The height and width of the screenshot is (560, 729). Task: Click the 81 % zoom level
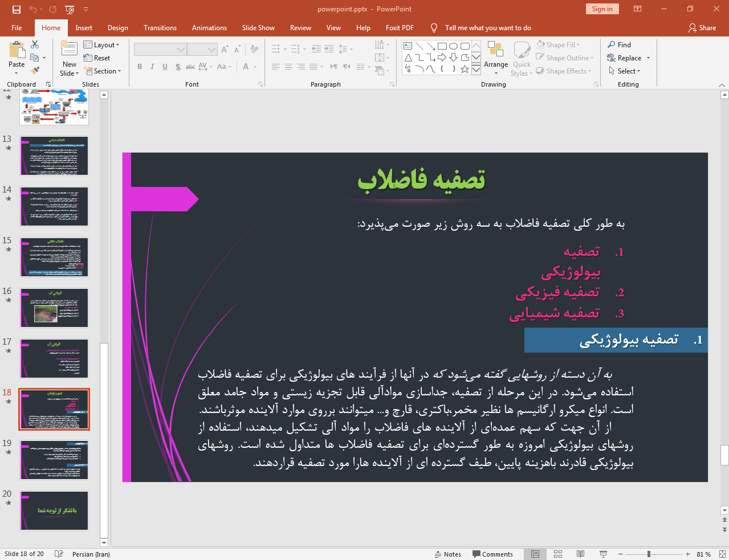pyautogui.click(x=704, y=554)
